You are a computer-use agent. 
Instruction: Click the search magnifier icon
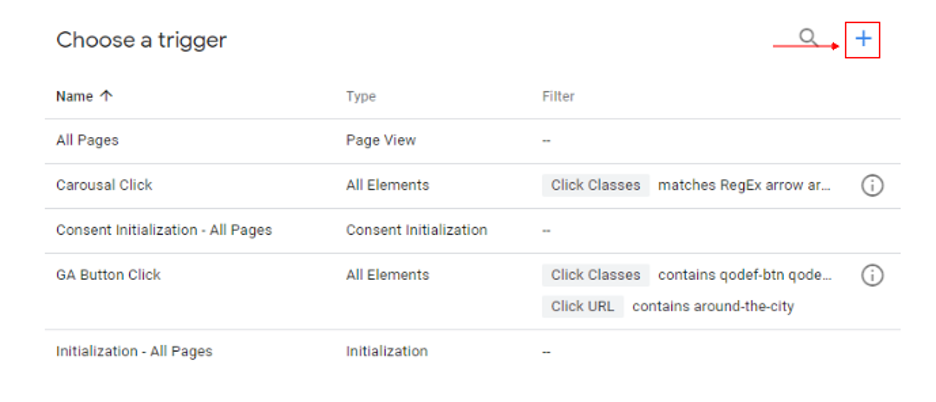(x=808, y=38)
